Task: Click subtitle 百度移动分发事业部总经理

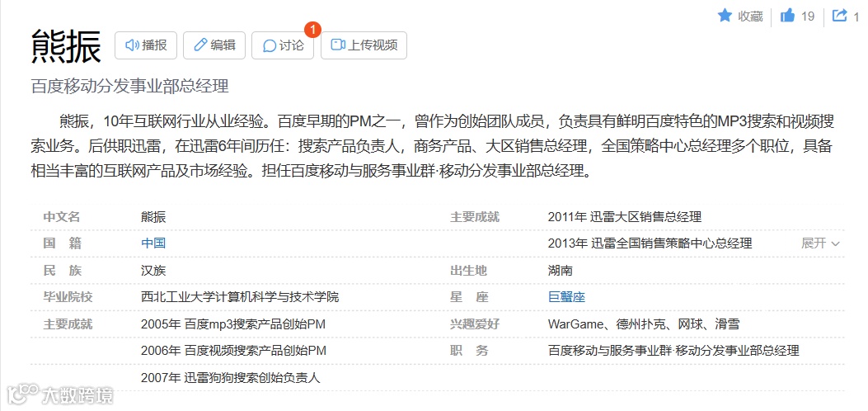Action: [129, 87]
